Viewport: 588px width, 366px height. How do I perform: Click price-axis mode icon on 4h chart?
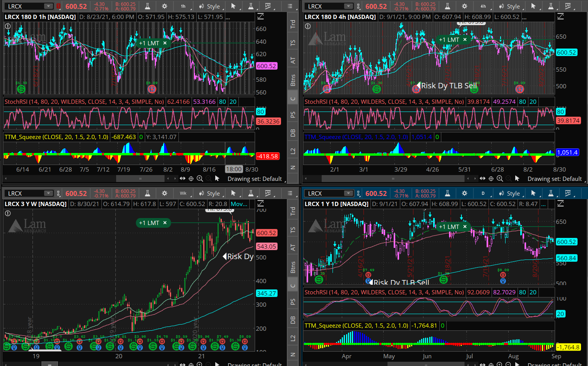[x=560, y=16]
